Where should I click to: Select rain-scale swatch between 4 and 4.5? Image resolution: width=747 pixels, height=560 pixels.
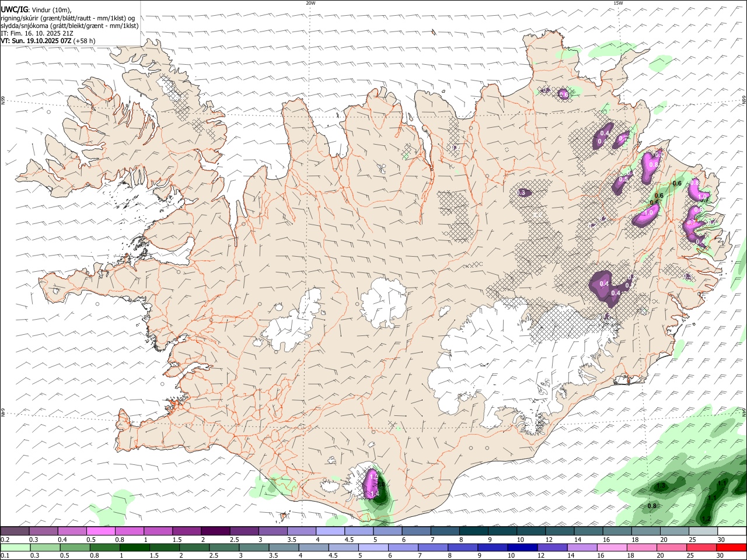click(x=313, y=547)
